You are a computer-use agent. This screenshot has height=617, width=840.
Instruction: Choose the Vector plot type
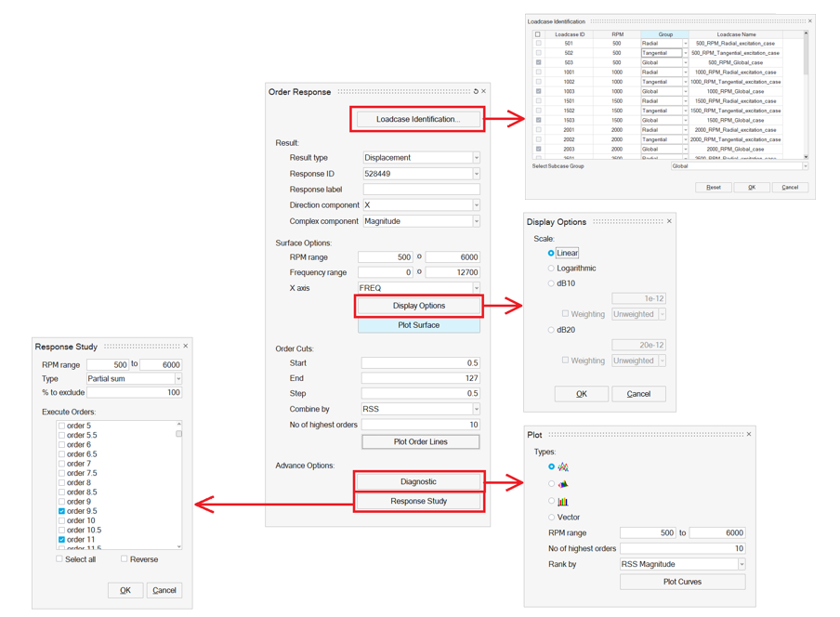pos(551,518)
